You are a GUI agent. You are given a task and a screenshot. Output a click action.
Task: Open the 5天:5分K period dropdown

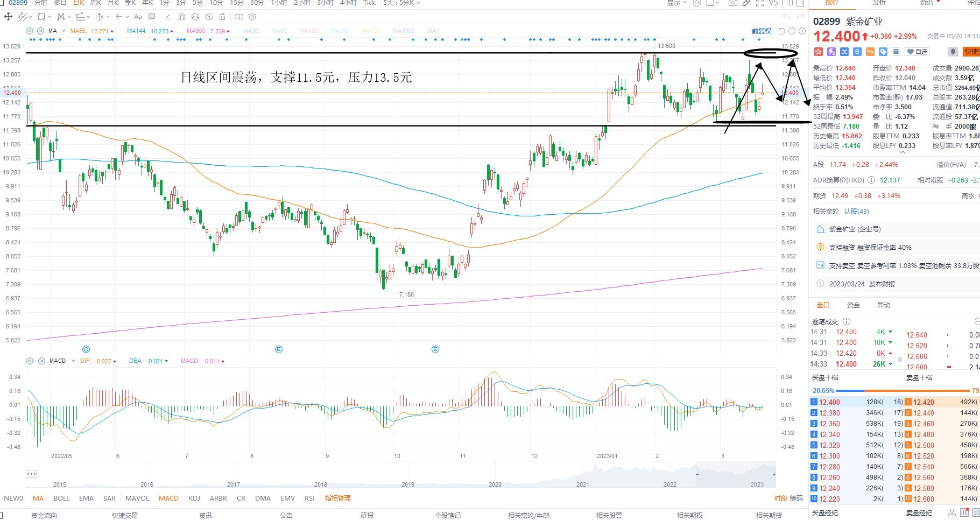[401, 3]
